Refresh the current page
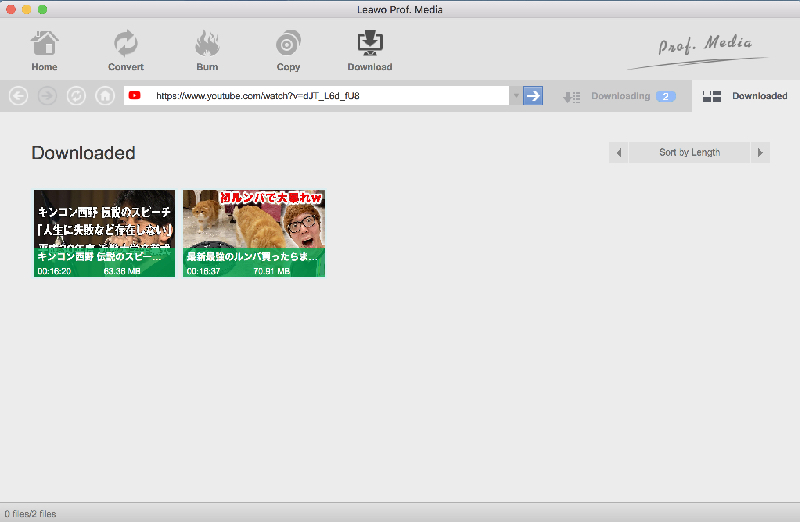 (76, 96)
